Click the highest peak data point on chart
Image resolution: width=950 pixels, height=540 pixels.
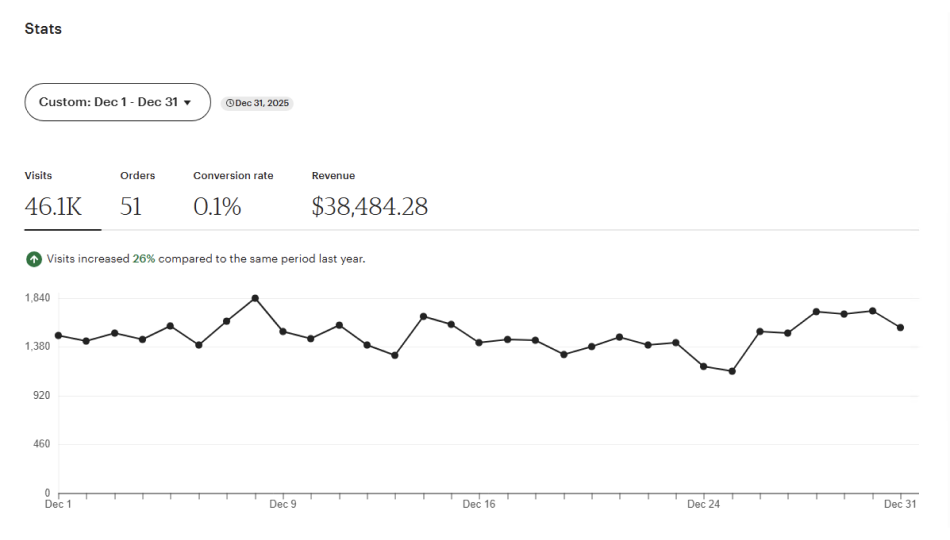(255, 298)
